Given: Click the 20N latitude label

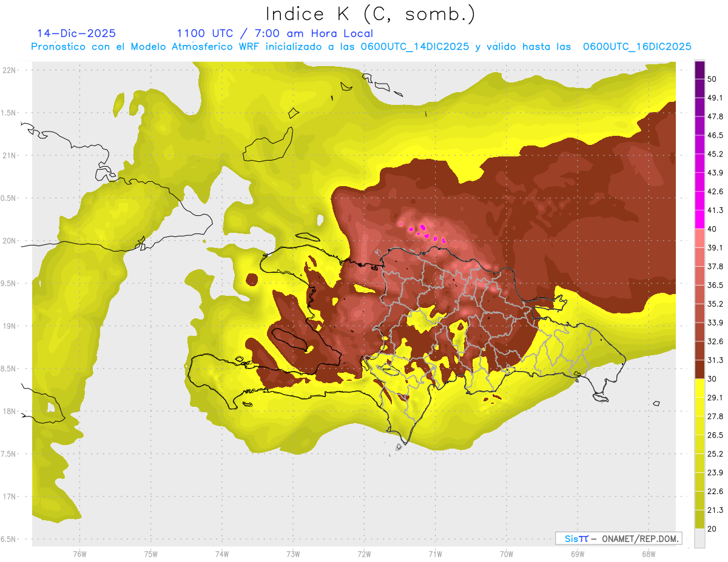Looking at the screenshot, I should coord(10,241).
